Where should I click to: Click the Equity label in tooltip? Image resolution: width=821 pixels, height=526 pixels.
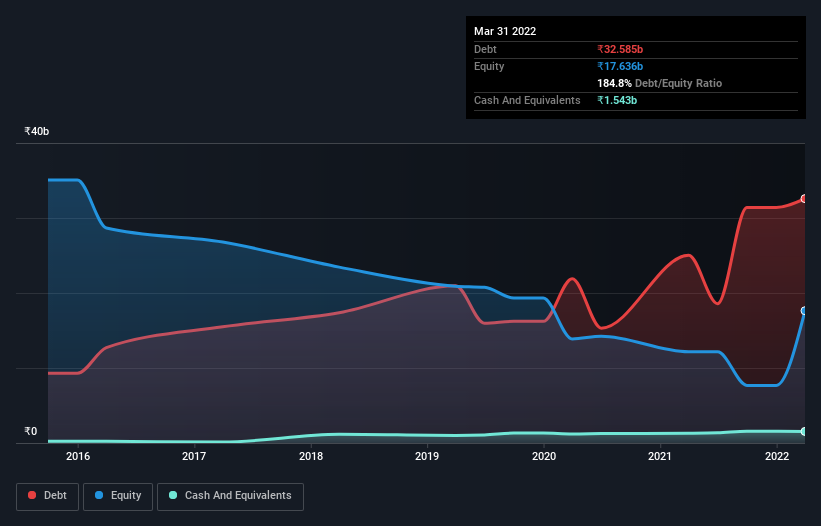pos(489,66)
